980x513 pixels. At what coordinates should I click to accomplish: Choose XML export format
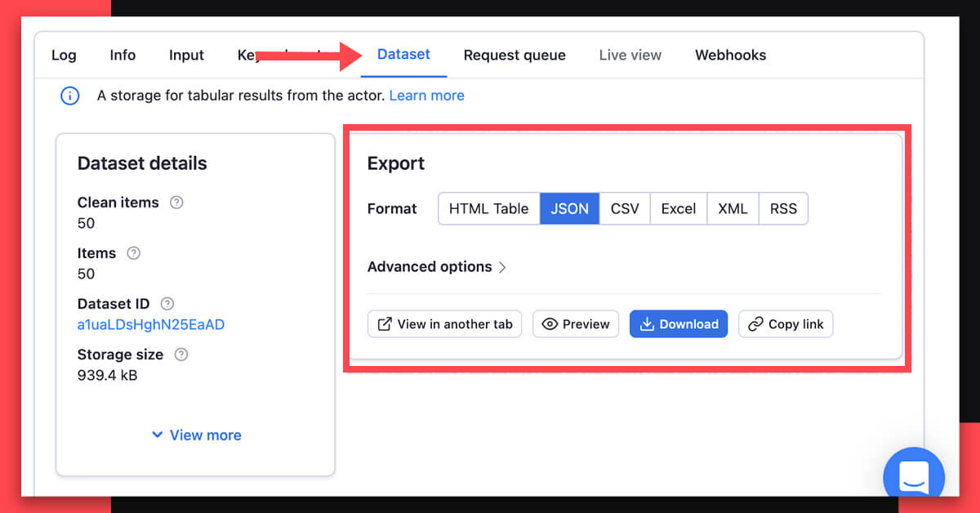pyautogui.click(x=733, y=208)
